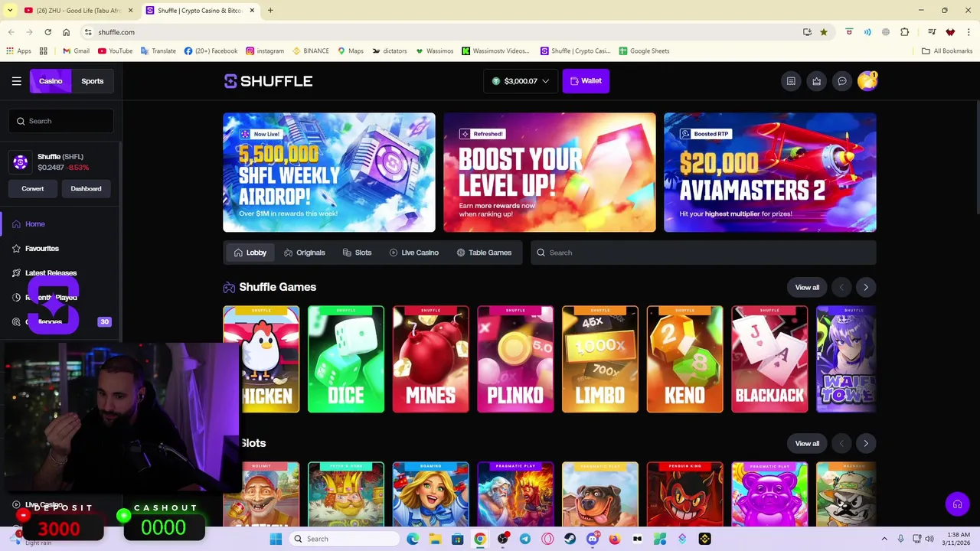Select the Lobby tab

pyautogui.click(x=250, y=253)
